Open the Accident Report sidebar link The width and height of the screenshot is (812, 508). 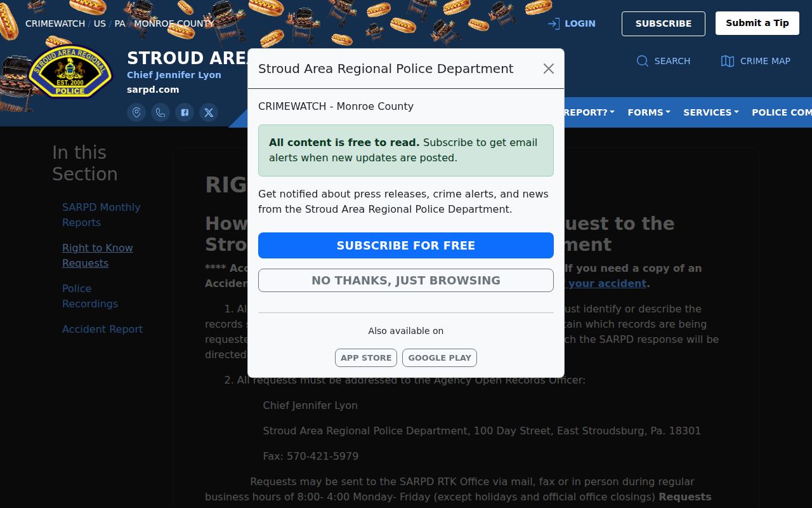[x=102, y=329]
